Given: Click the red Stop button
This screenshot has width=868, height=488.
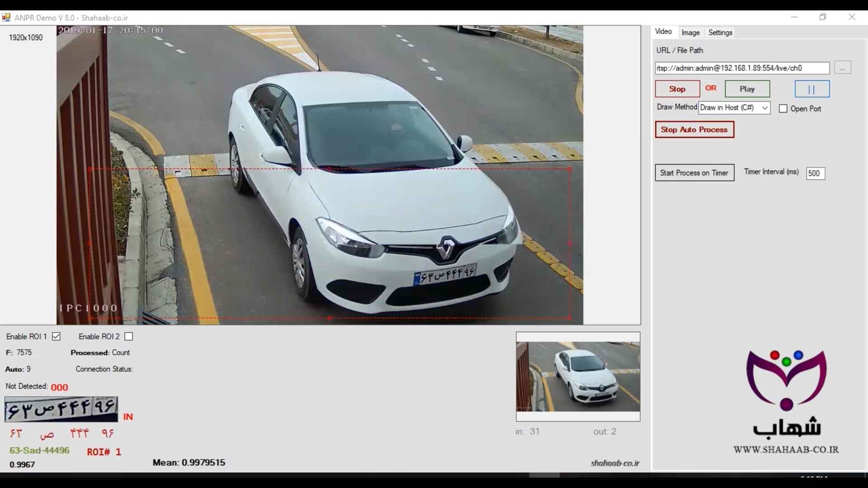Looking at the screenshot, I should (677, 89).
